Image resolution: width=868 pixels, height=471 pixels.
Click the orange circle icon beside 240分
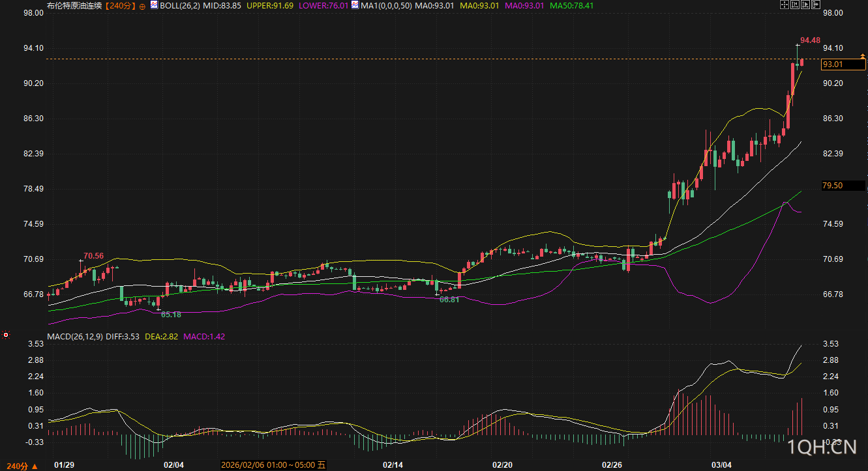coord(143,5)
